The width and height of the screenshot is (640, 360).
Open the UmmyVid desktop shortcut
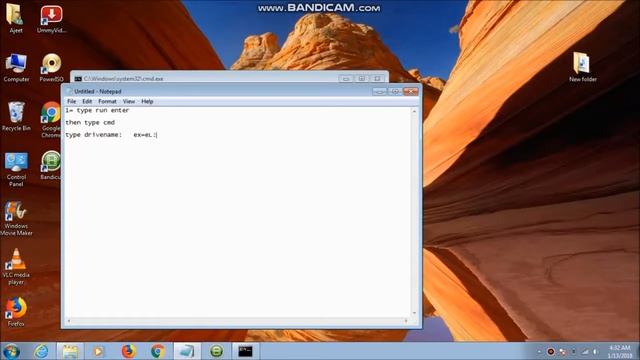pos(51,18)
